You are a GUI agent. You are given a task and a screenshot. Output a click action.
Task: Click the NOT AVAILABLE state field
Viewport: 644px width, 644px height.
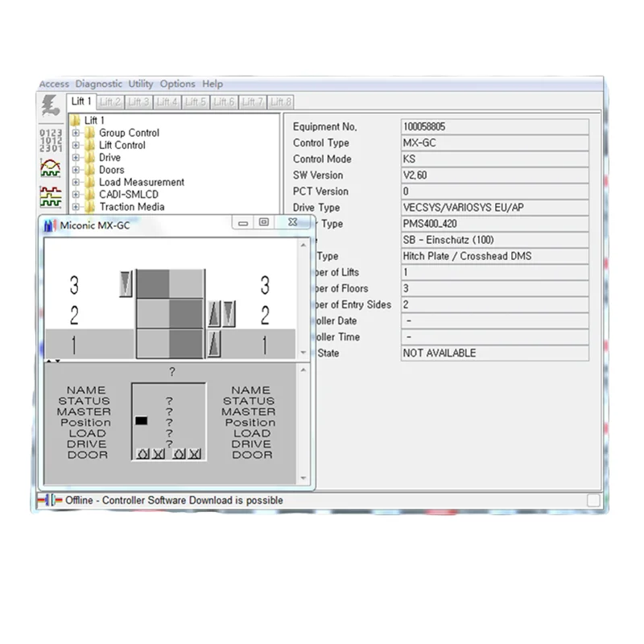(495, 353)
